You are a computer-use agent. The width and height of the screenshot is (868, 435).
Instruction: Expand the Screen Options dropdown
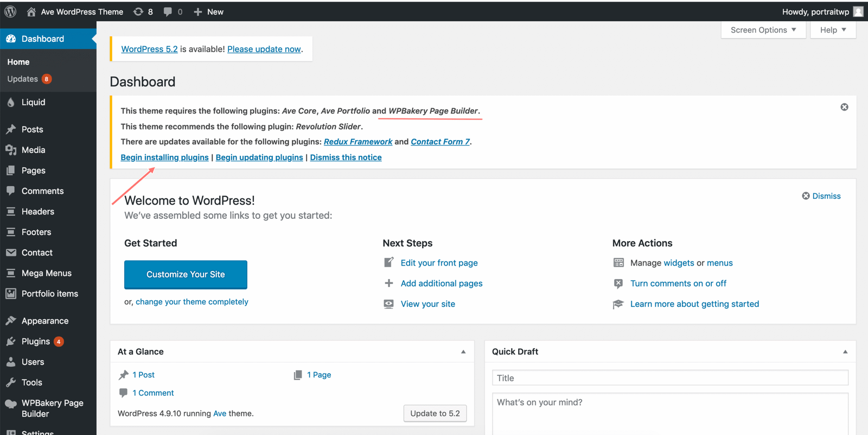tap(763, 30)
